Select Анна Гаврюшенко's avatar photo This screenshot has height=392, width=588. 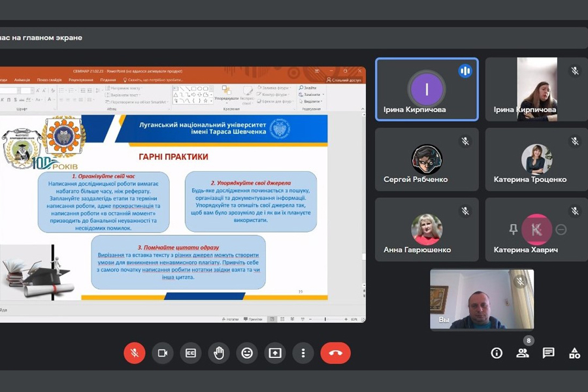tap(427, 229)
